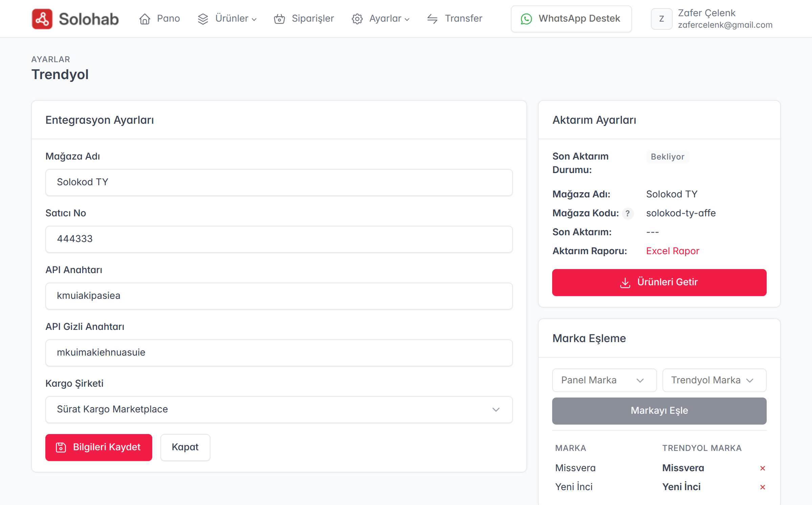
Task: Click the Transfer arrows icon
Action: tap(432, 19)
